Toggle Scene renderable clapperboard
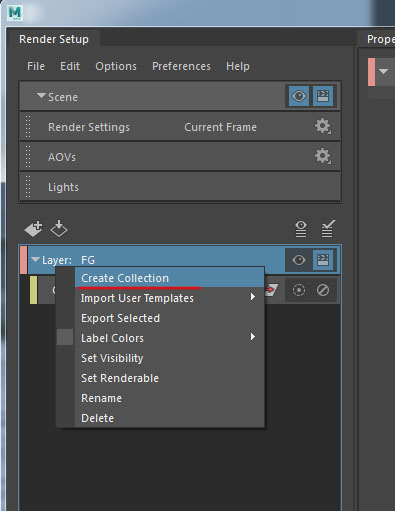 click(x=323, y=96)
